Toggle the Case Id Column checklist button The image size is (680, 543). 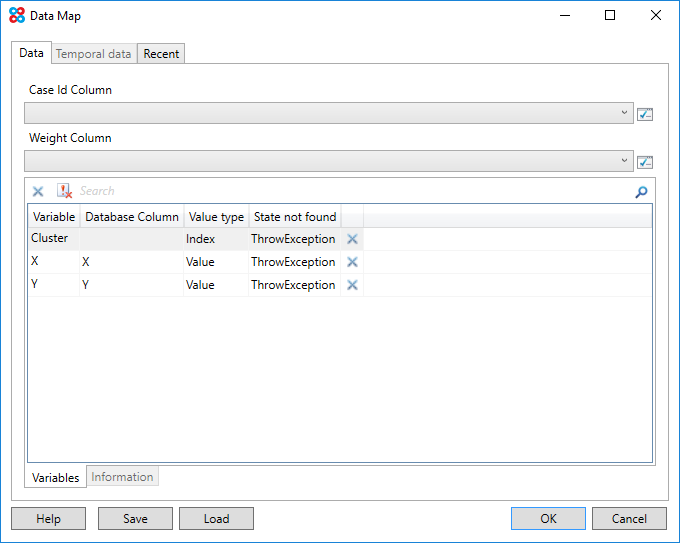(645, 114)
